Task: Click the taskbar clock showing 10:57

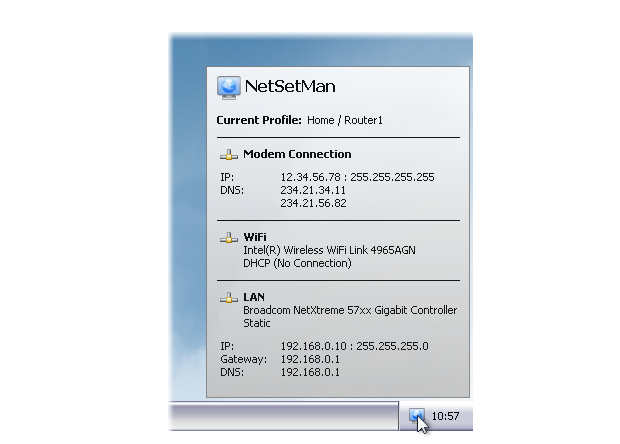Action: (x=445, y=416)
